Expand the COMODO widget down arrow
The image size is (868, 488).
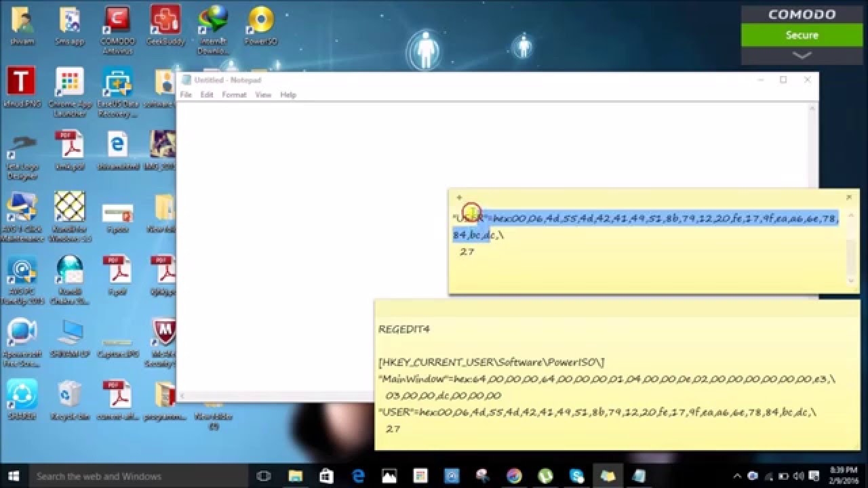click(802, 56)
